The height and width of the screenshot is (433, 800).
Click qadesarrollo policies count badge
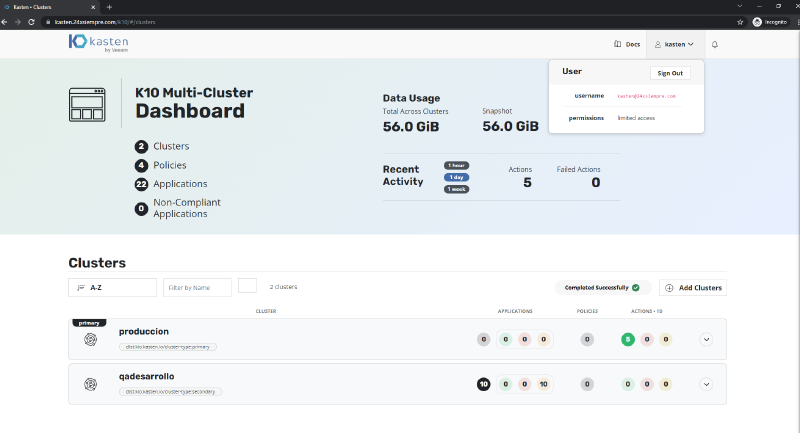pos(587,384)
